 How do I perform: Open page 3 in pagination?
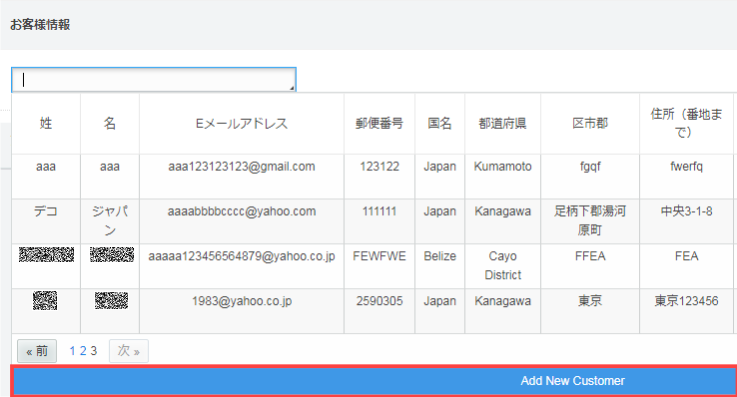click(94, 351)
